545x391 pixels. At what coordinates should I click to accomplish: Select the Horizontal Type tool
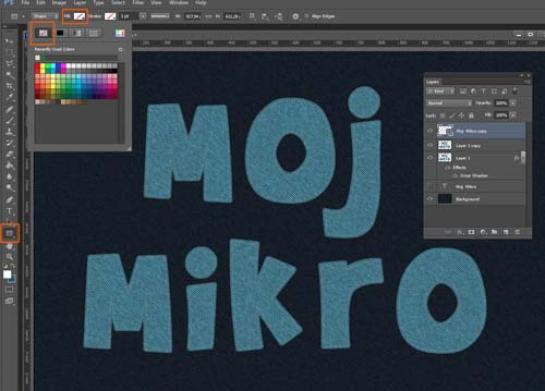[x=9, y=211]
